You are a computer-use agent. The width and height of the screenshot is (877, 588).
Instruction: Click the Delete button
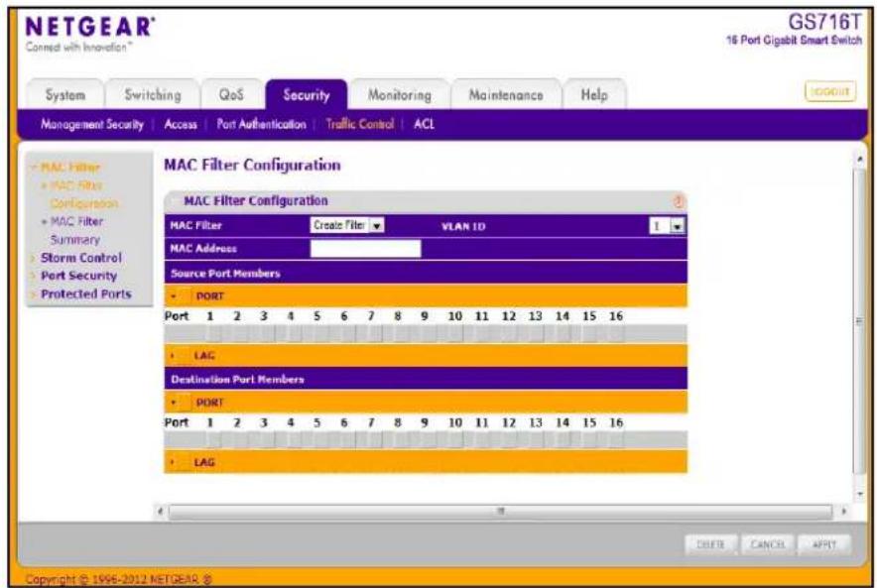coord(711,543)
